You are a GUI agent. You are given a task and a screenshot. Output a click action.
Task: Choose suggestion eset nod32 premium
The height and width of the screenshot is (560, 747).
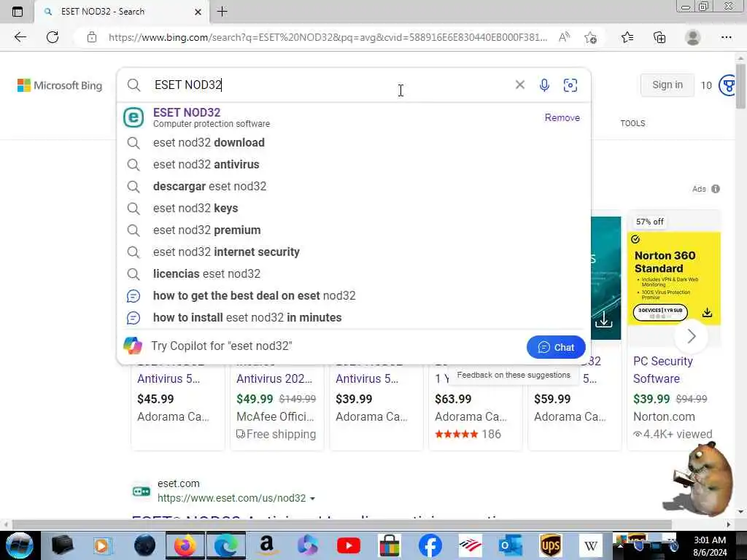[352, 230]
